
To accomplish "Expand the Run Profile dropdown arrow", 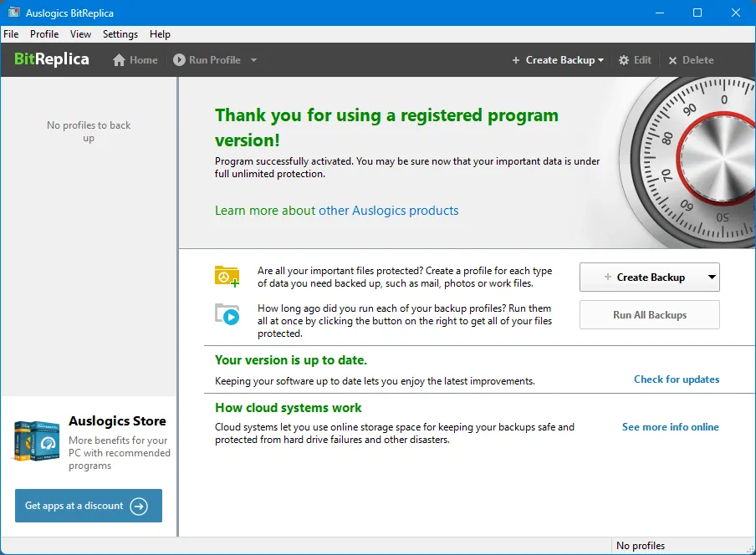I will tap(253, 60).
